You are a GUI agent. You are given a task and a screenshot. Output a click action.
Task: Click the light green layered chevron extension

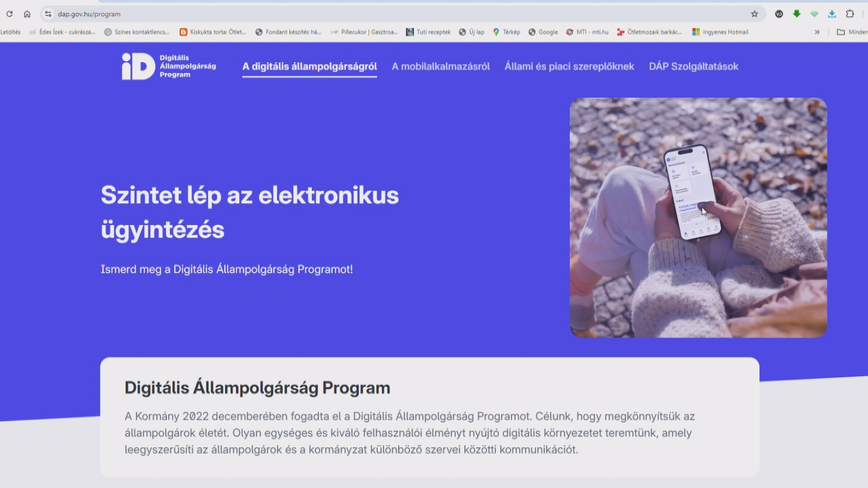[814, 14]
